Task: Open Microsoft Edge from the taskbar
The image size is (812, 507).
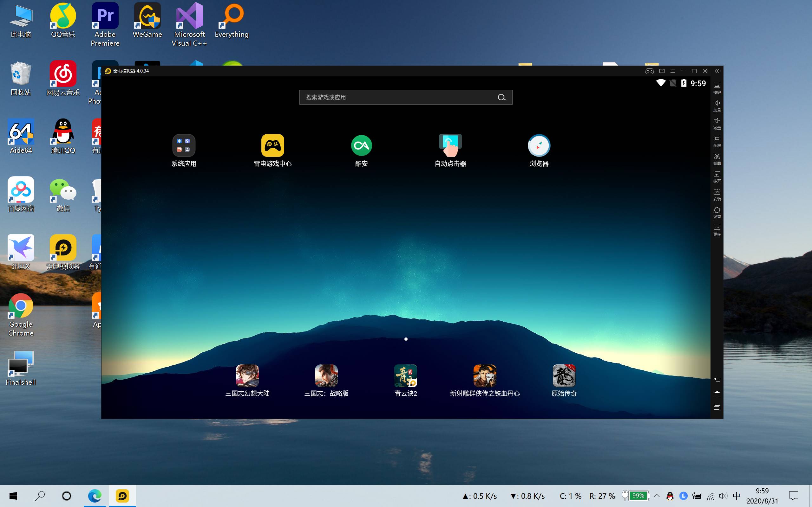Action: tap(95, 496)
